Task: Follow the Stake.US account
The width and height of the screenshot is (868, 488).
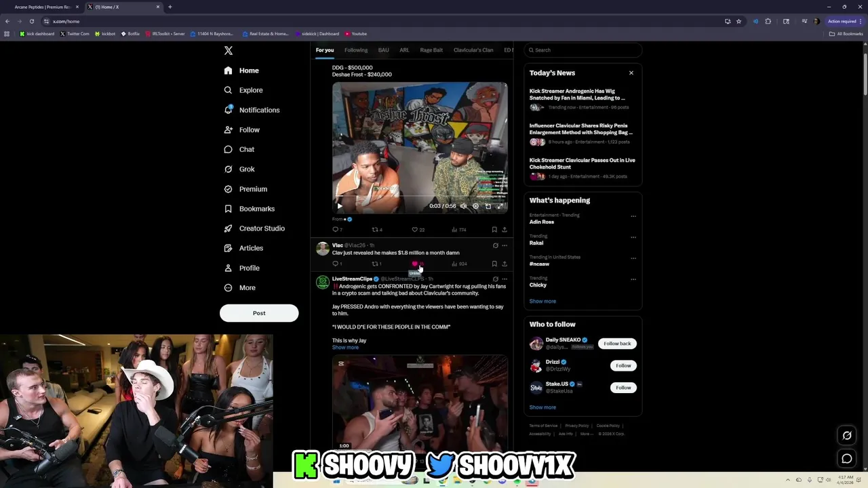Action: pos(623,388)
